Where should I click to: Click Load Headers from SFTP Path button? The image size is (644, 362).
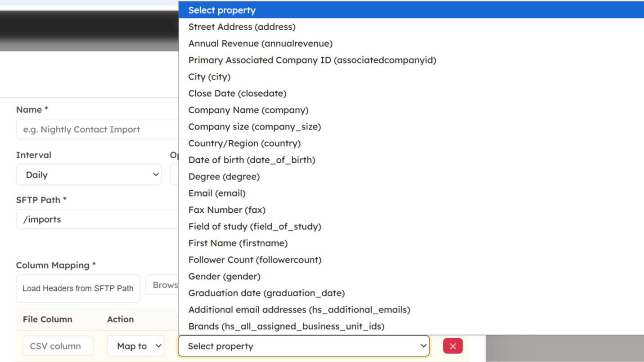pyautogui.click(x=78, y=288)
